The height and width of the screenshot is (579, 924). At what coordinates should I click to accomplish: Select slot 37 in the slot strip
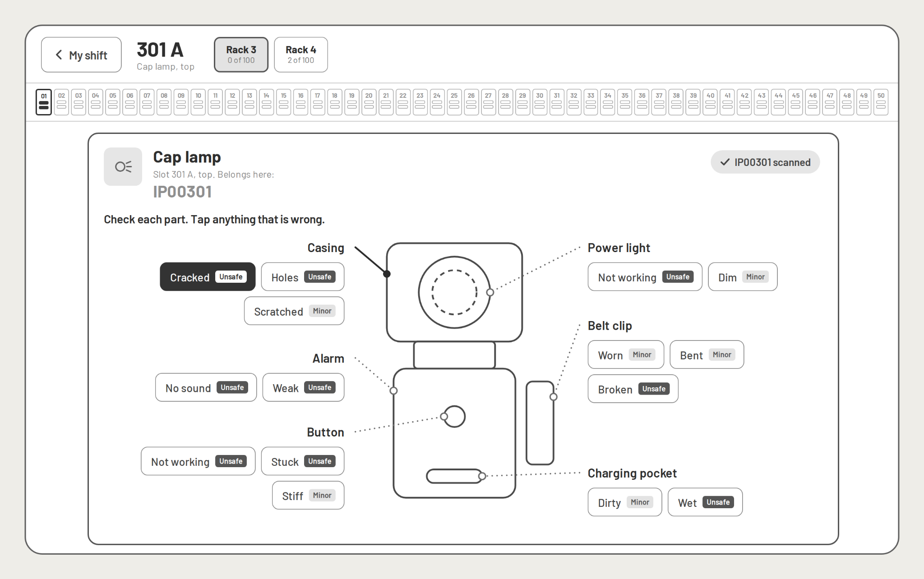[x=659, y=102]
